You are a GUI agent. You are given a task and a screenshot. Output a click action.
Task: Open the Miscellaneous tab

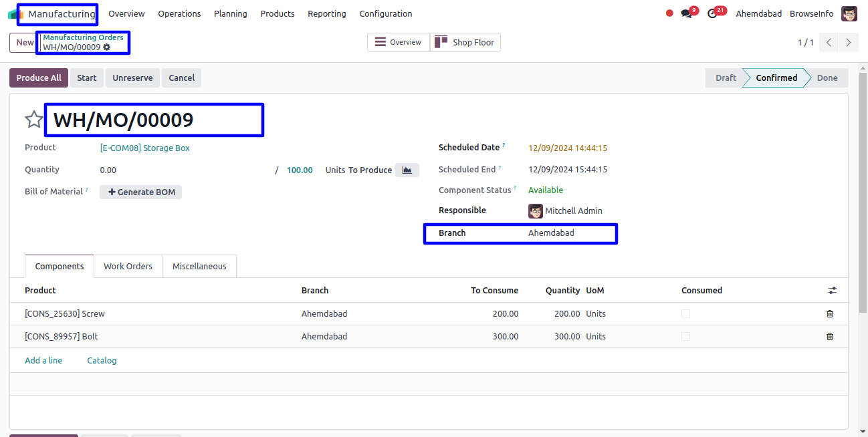(x=199, y=267)
